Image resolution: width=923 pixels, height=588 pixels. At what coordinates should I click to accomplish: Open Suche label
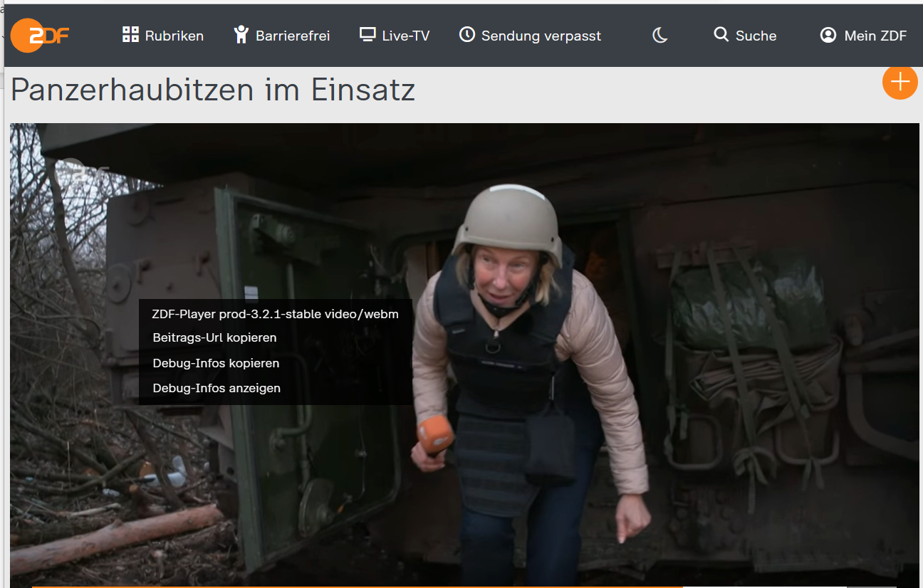(x=756, y=36)
